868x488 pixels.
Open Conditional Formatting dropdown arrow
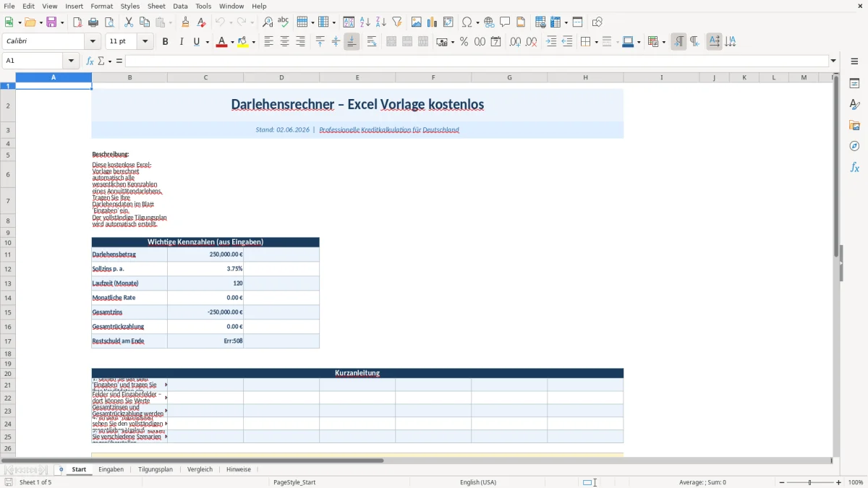663,42
